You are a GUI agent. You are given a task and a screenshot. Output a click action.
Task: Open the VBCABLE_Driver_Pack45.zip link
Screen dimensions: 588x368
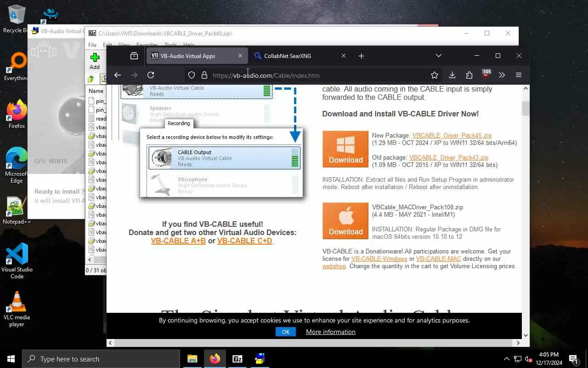[452, 135]
